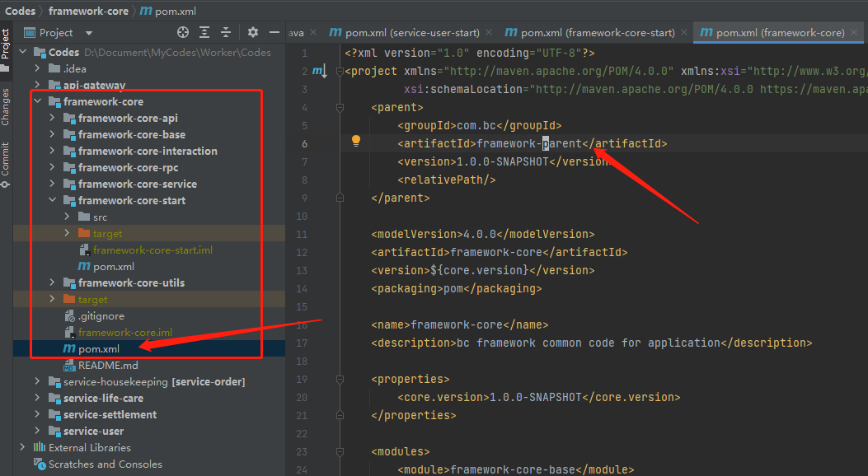Expand the service-user module

(x=37, y=431)
